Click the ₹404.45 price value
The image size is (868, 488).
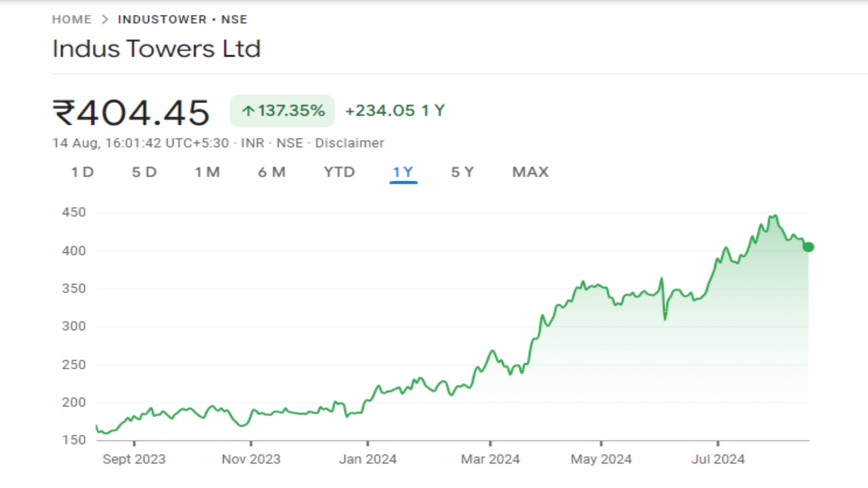click(x=131, y=113)
